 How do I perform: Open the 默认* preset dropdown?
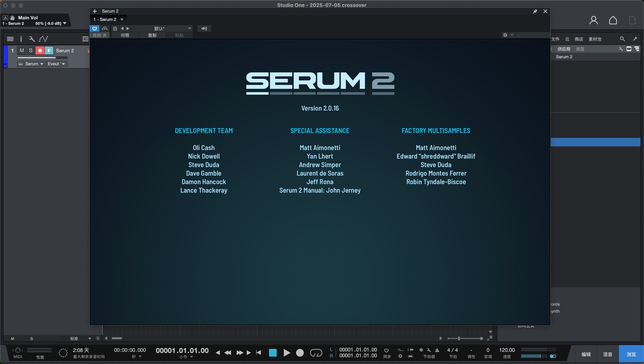(162, 29)
